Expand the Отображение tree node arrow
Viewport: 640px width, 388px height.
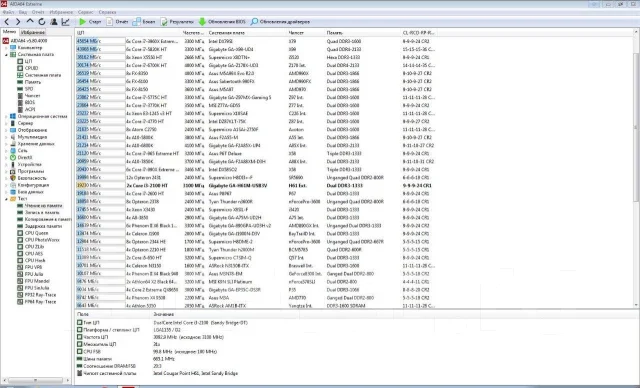(6, 130)
